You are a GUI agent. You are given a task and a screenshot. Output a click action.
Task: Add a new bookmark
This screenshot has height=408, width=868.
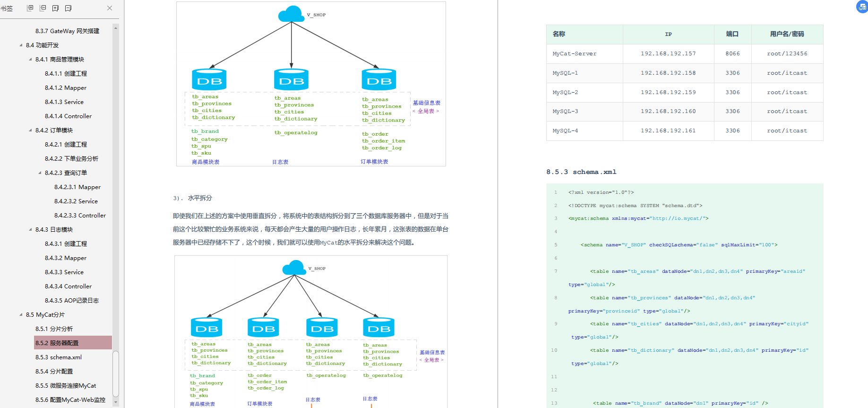55,8
